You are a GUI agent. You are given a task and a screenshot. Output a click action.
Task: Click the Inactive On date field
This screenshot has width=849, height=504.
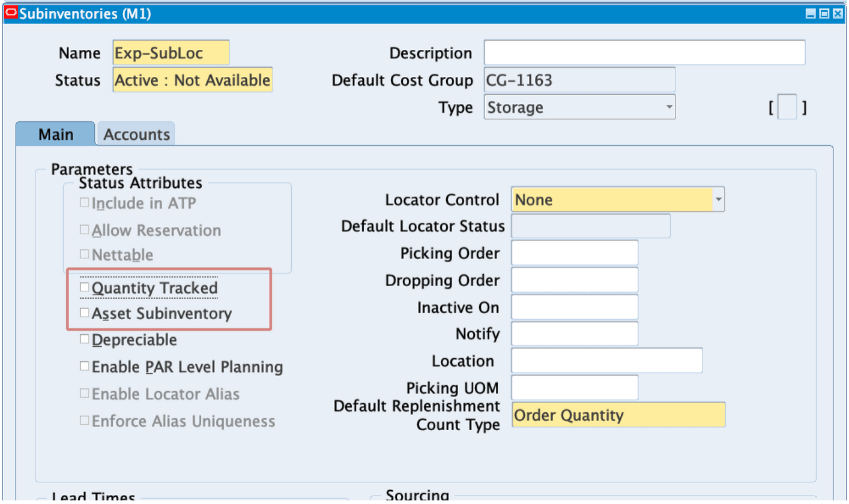pos(573,307)
